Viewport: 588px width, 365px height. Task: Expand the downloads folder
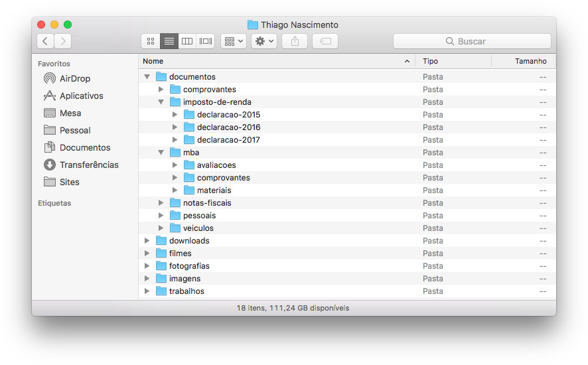pyautogui.click(x=147, y=241)
